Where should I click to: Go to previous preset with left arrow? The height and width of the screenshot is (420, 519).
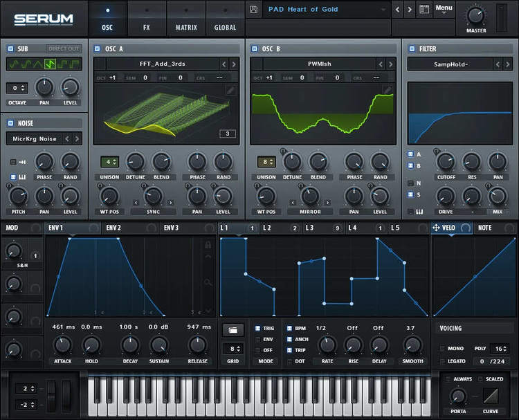[x=397, y=10]
